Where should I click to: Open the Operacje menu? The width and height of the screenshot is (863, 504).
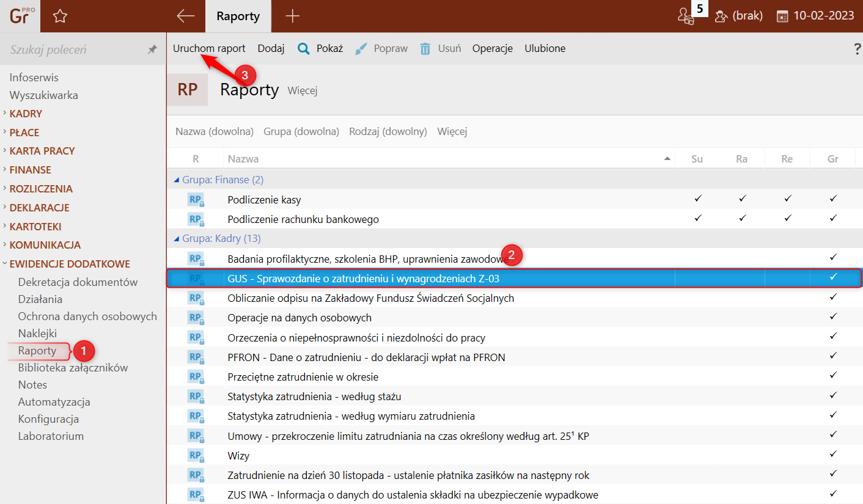(x=493, y=48)
